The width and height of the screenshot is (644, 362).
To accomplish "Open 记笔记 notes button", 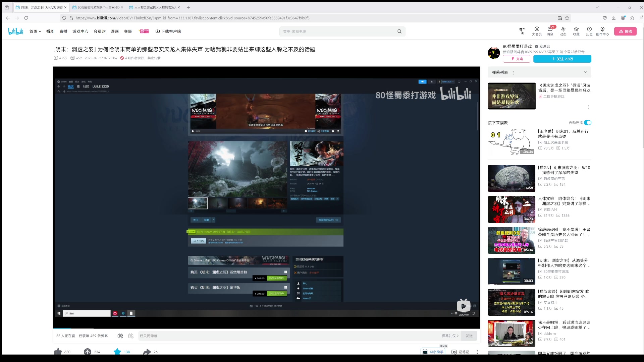I will (460, 352).
